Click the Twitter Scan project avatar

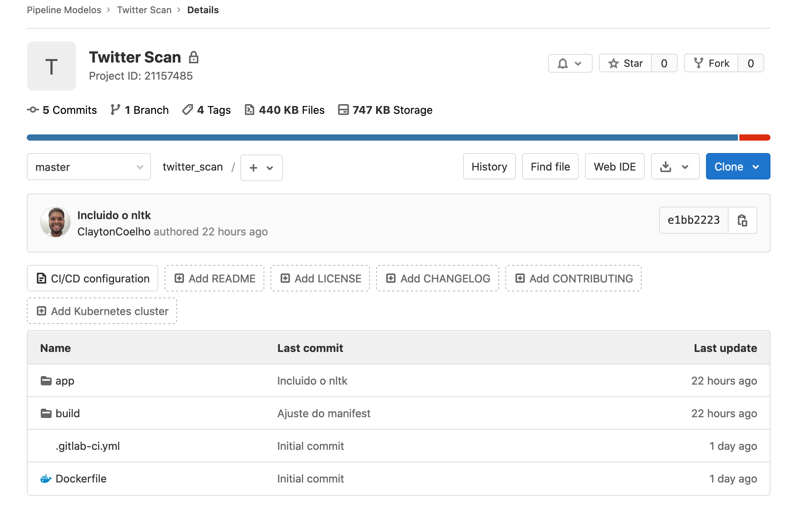point(52,66)
